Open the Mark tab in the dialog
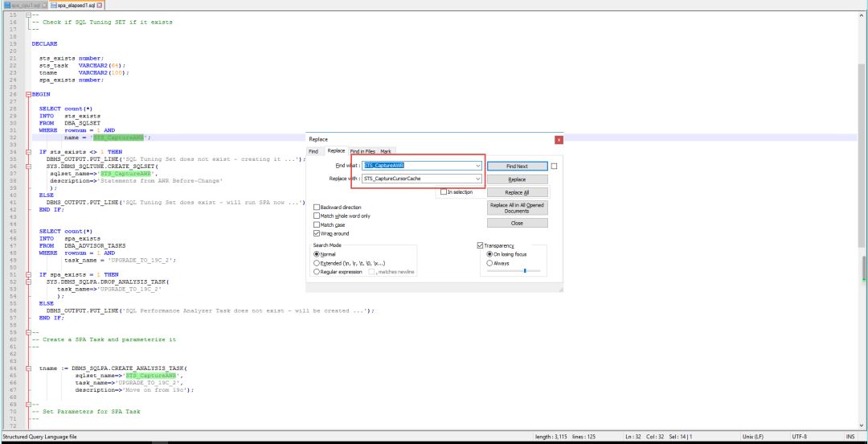 pos(386,151)
